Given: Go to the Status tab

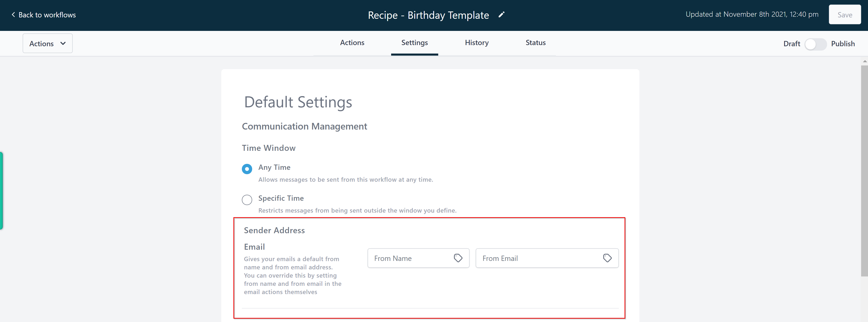Looking at the screenshot, I should click(x=535, y=43).
